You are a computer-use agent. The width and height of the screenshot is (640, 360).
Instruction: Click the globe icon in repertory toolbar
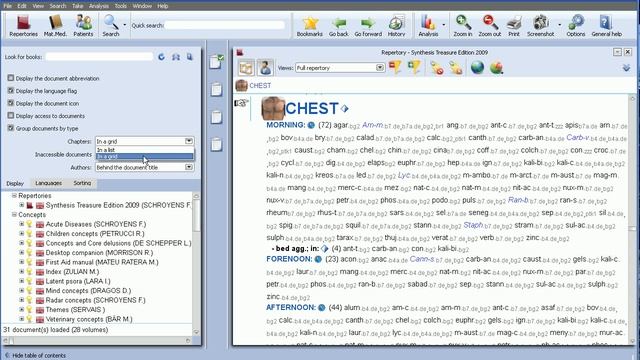[x=477, y=67]
